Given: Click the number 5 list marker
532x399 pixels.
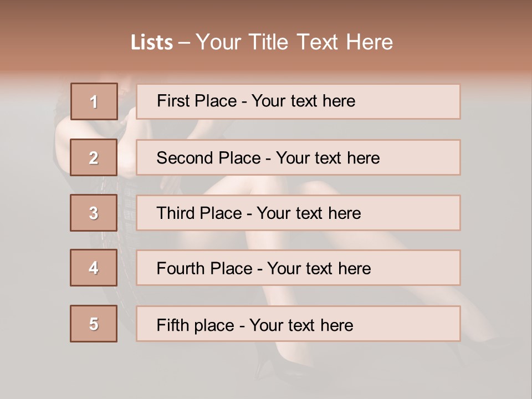Looking at the screenshot, I should pos(94,324).
